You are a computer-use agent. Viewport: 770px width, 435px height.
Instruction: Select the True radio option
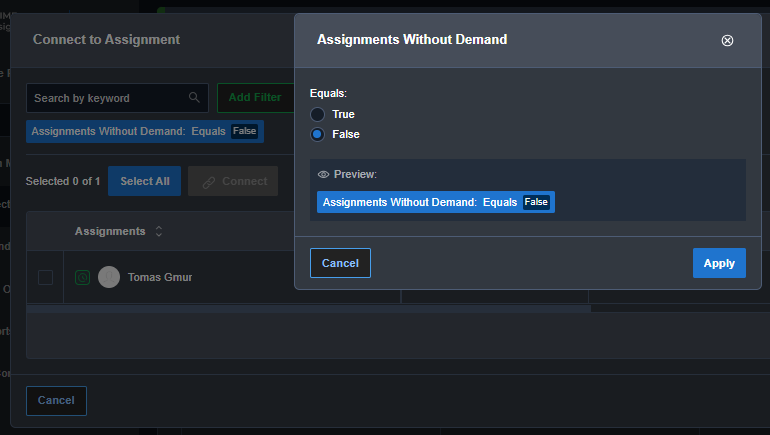click(317, 114)
